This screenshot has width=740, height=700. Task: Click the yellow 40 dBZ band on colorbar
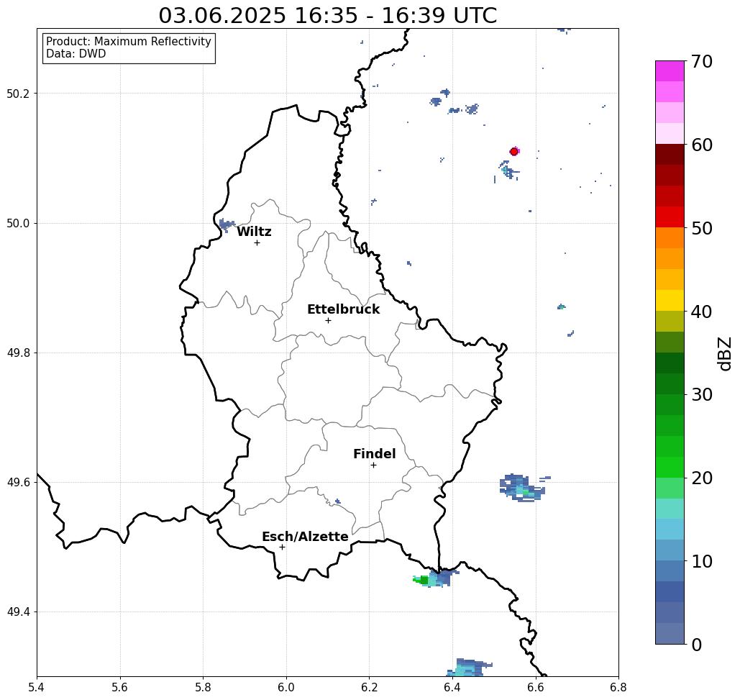670,301
